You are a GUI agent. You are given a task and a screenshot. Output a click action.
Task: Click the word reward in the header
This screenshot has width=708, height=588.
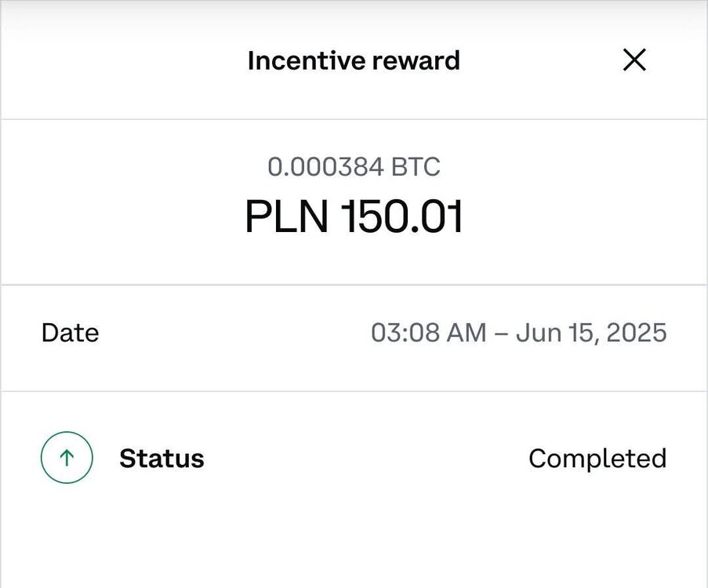[x=416, y=60]
